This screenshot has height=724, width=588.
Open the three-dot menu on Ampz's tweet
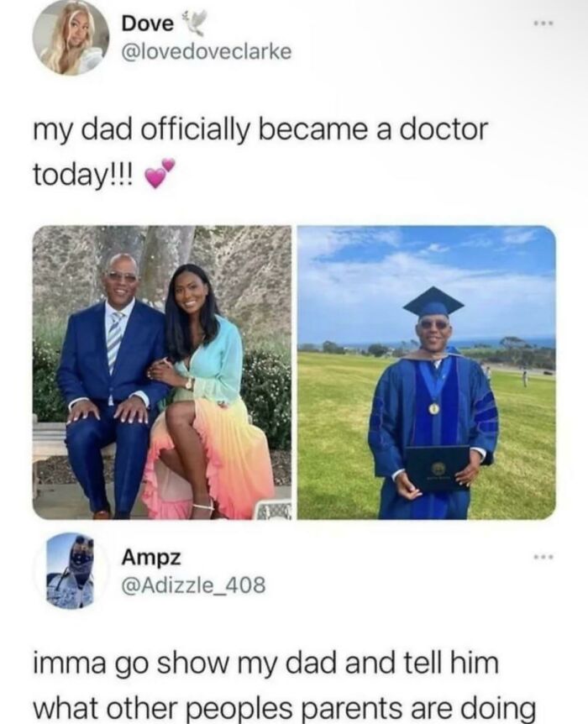[x=543, y=558]
